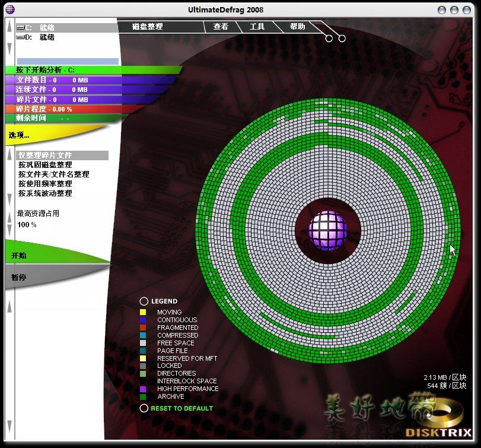Screen dimensions: 481x448
Task: Select 按系统波动整理 defrag method
Action: pyautogui.click(x=45, y=193)
